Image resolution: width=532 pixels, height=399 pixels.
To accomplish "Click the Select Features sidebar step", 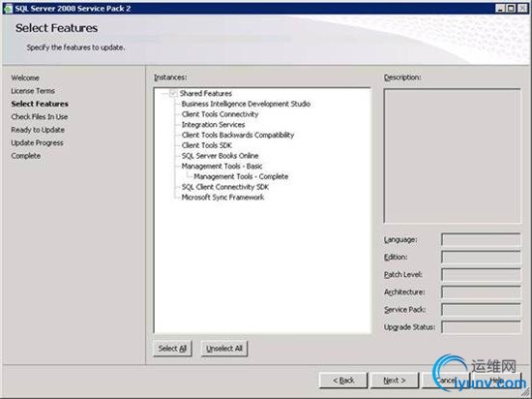I will point(40,104).
